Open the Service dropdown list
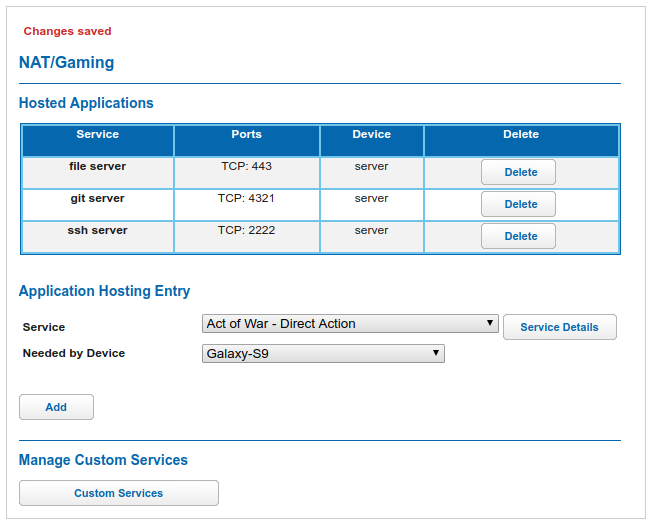 point(350,324)
